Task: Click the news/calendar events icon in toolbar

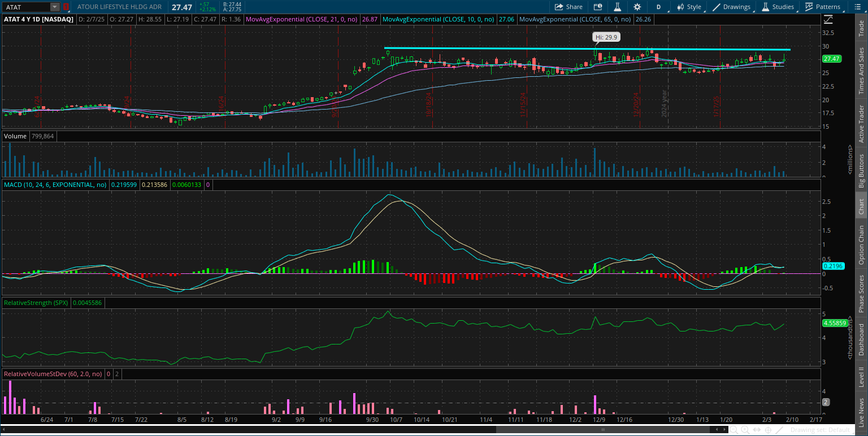Action: coord(598,7)
